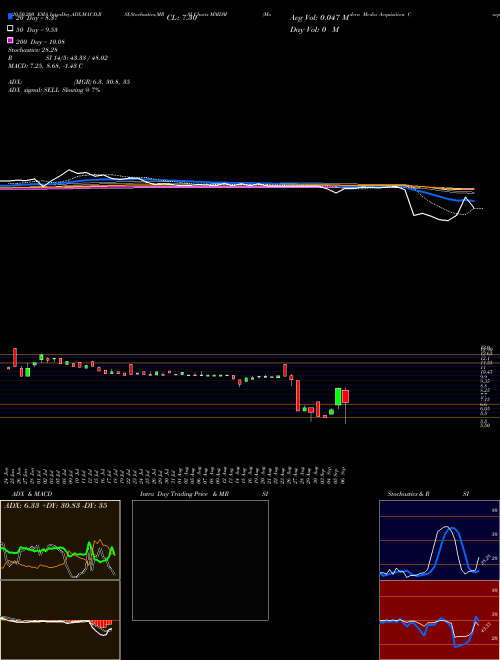Open the blue Stochastics chart panel
Image resolution: width=500 pixels, height=660 pixels.
coord(439,540)
